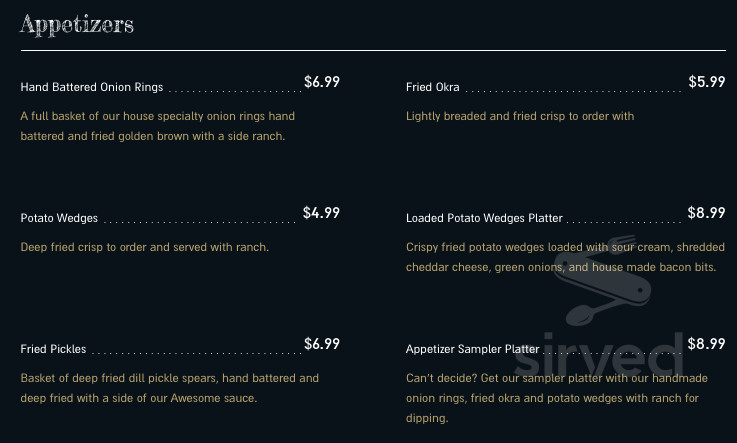The height and width of the screenshot is (443, 737).
Task: Click the Appetizer Sampler Platter $8.99 price
Action: [x=706, y=344]
